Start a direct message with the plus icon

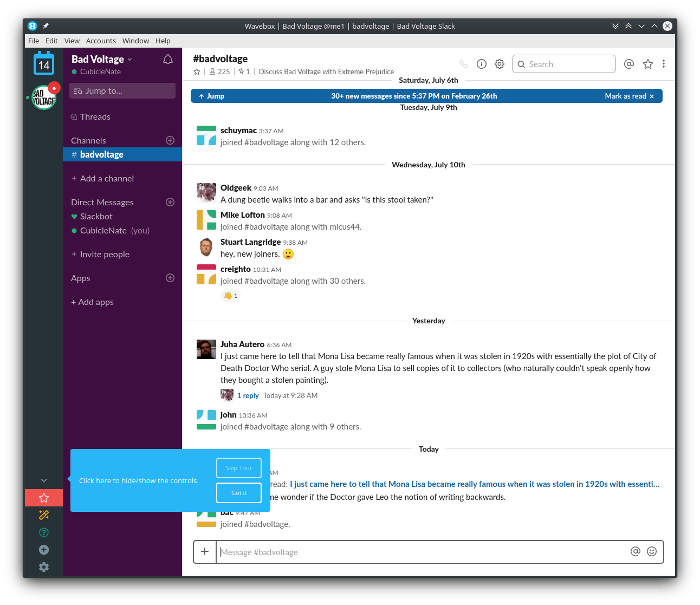click(x=170, y=202)
